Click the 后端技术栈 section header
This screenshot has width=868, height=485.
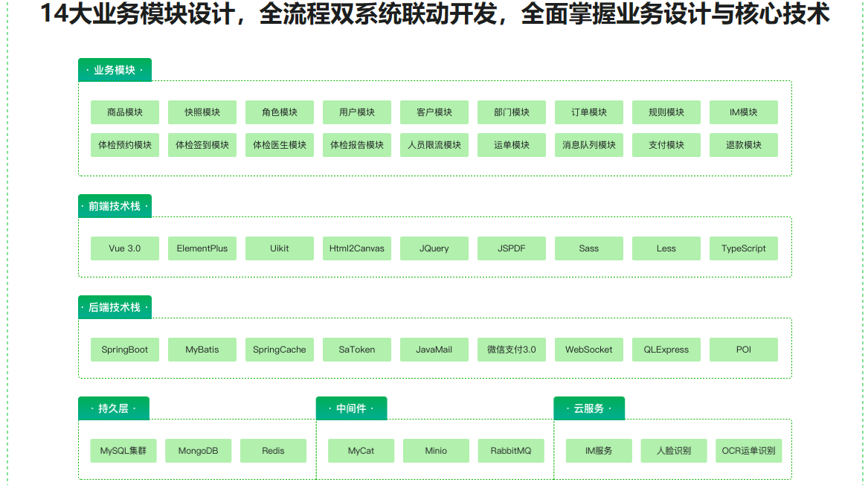(x=115, y=307)
